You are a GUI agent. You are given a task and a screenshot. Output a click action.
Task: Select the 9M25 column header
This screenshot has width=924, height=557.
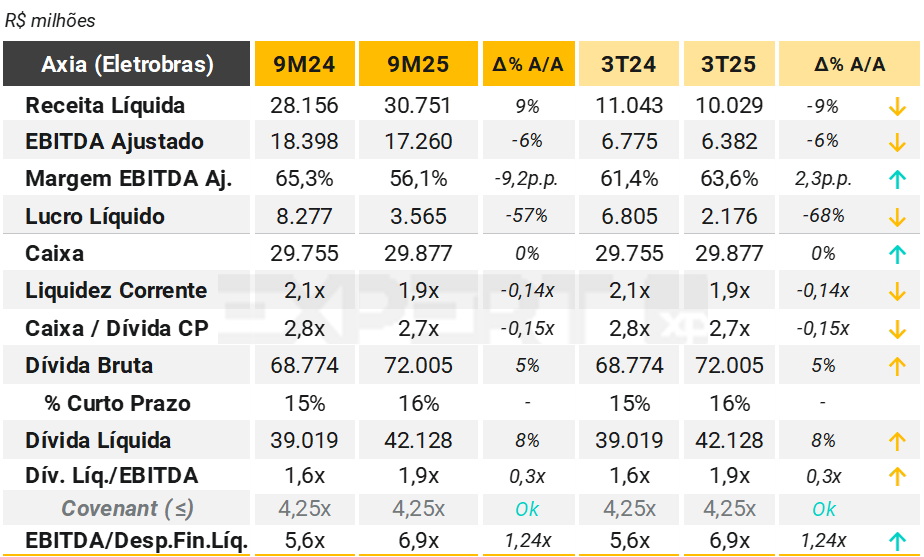(x=418, y=65)
